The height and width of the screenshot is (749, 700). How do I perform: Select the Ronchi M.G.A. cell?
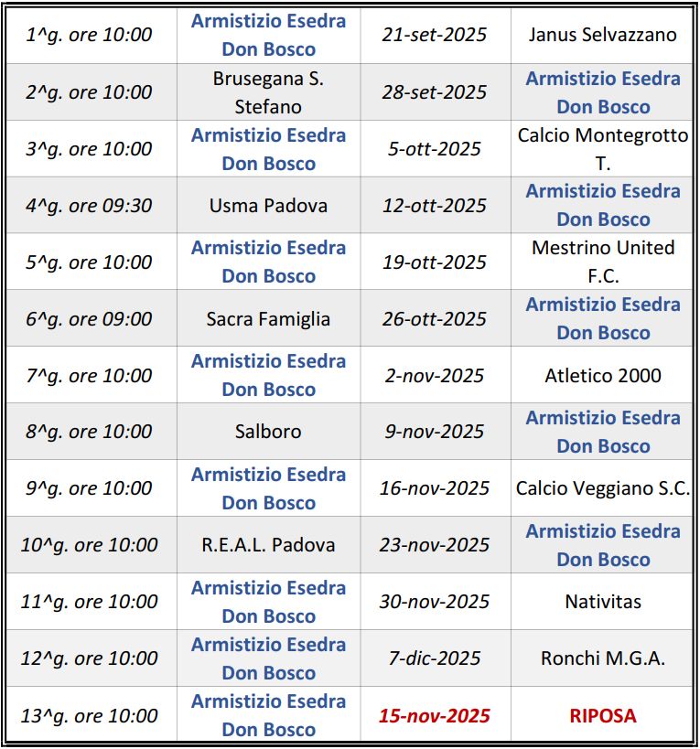click(603, 658)
